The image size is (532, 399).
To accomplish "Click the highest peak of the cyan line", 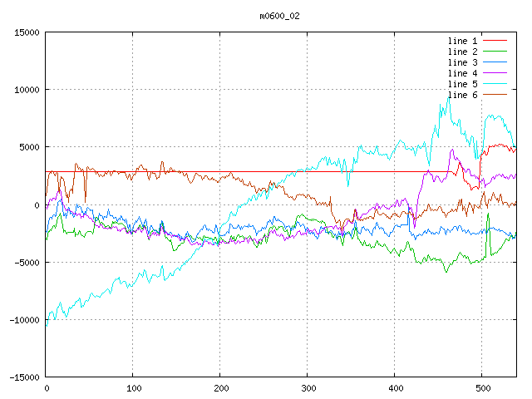I will tap(450, 98).
